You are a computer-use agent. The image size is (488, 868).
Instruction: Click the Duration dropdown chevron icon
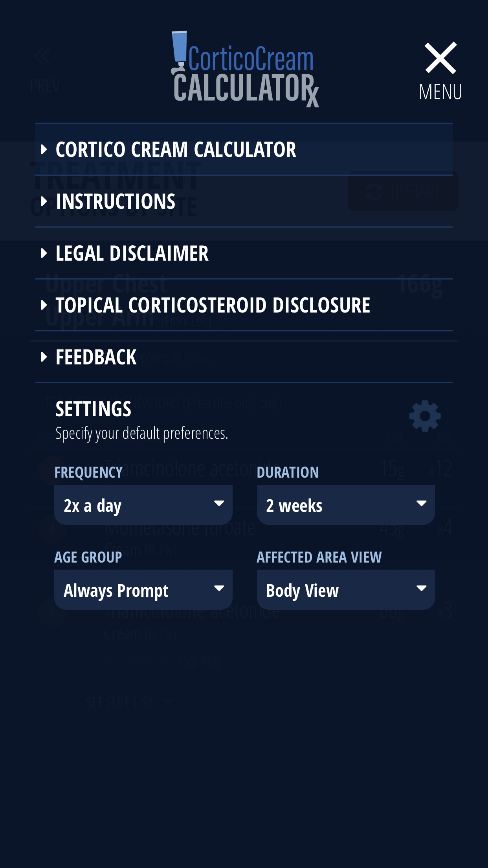point(422,504)
